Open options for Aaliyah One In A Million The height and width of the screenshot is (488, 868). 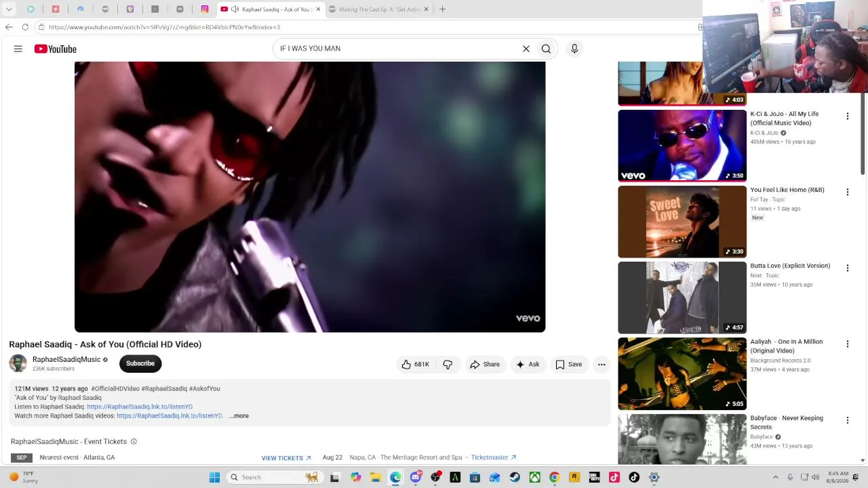[x=847, y=344]
